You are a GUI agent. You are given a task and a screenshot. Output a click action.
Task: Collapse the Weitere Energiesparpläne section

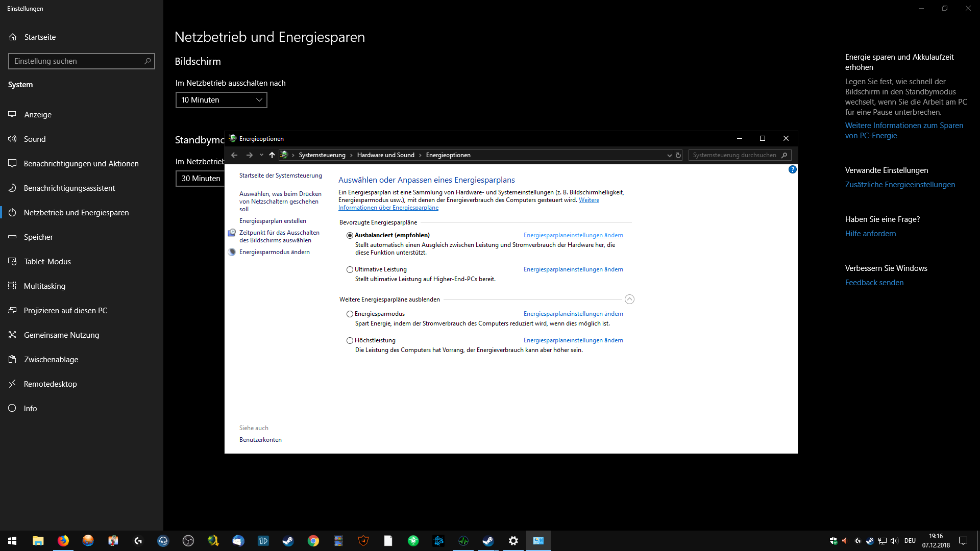point(629,299)
